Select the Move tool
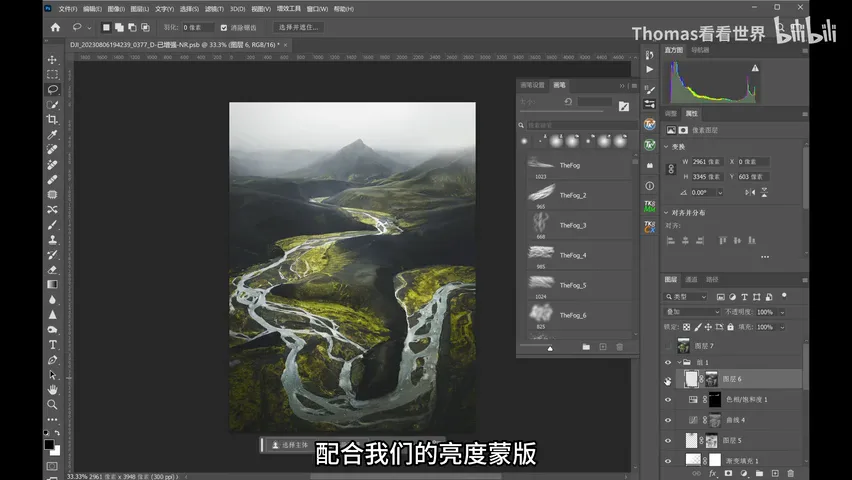This screenshot has width=852, height=480. 52,59
